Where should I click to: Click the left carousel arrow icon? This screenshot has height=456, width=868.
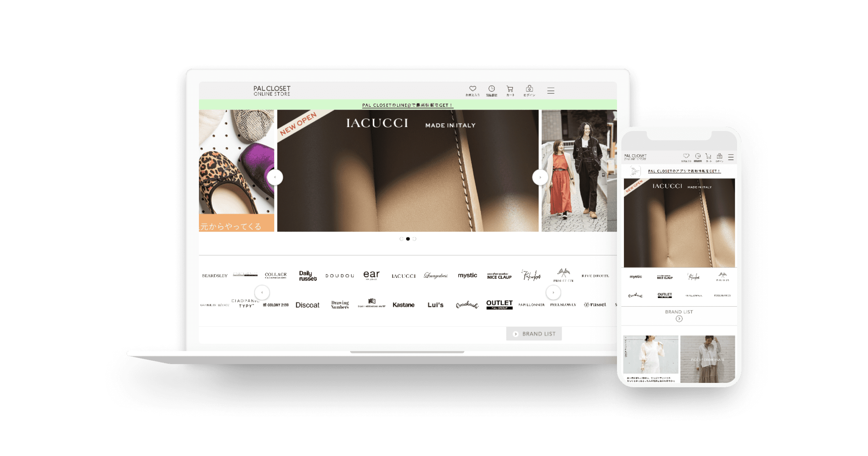tap(276, 176)
